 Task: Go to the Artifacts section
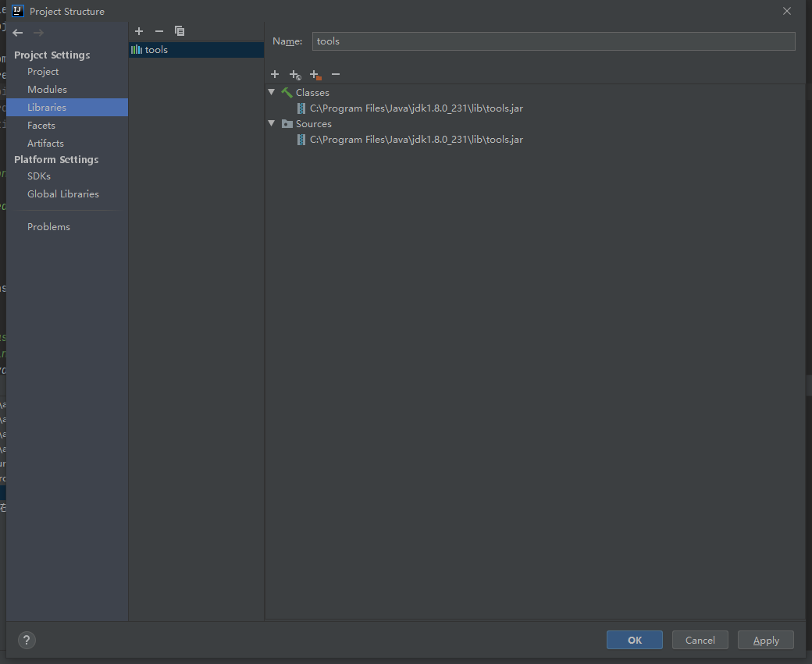45,144
